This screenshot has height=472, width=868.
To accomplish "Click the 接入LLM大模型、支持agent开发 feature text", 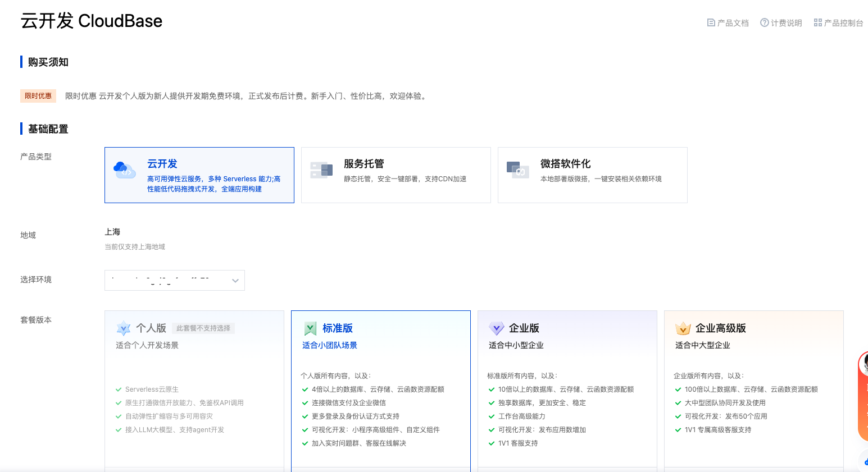I will tap(175, 430).
